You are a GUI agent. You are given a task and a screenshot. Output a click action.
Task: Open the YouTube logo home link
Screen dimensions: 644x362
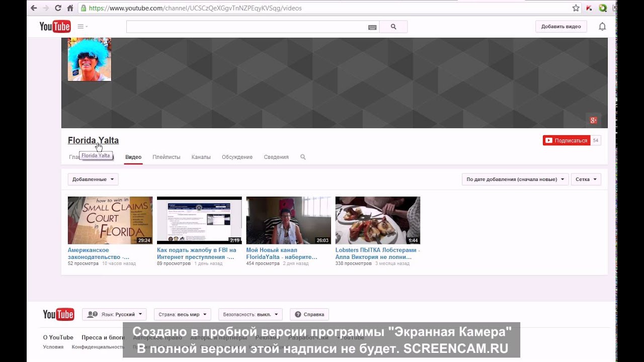(x=55, y=27)
